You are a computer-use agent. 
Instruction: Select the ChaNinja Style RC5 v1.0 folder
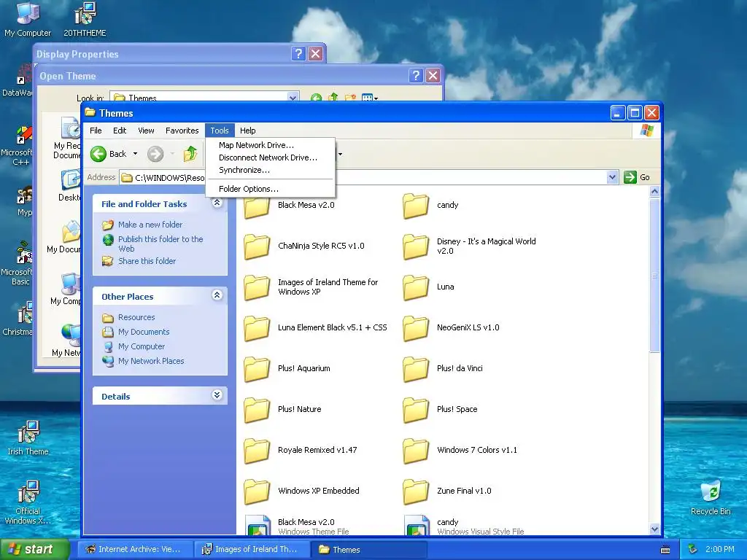(257, 246)
